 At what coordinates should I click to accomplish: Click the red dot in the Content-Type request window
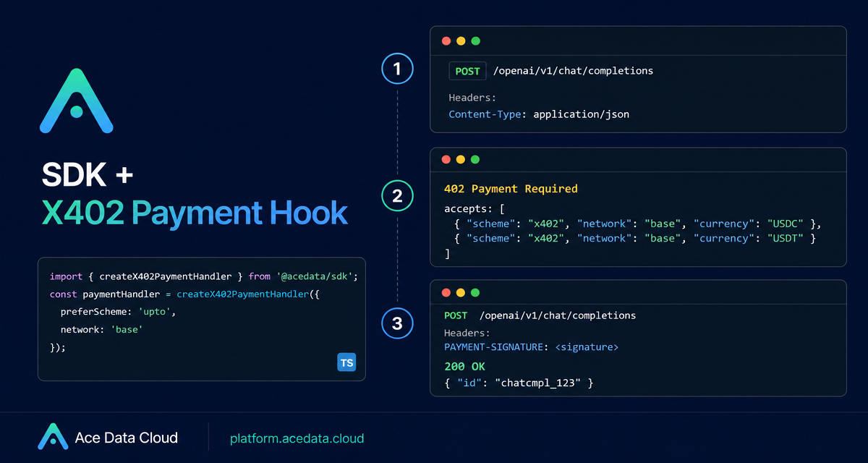click(446, 41)
